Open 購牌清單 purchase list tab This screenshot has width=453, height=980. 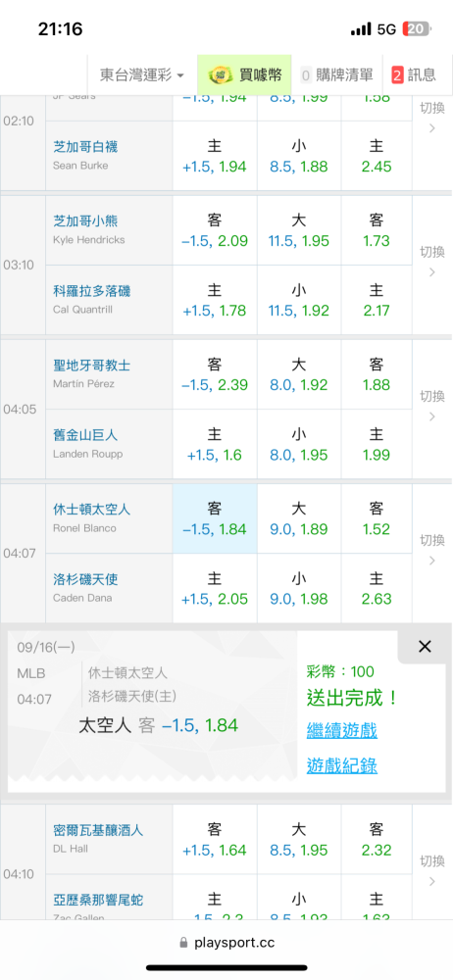336,75
